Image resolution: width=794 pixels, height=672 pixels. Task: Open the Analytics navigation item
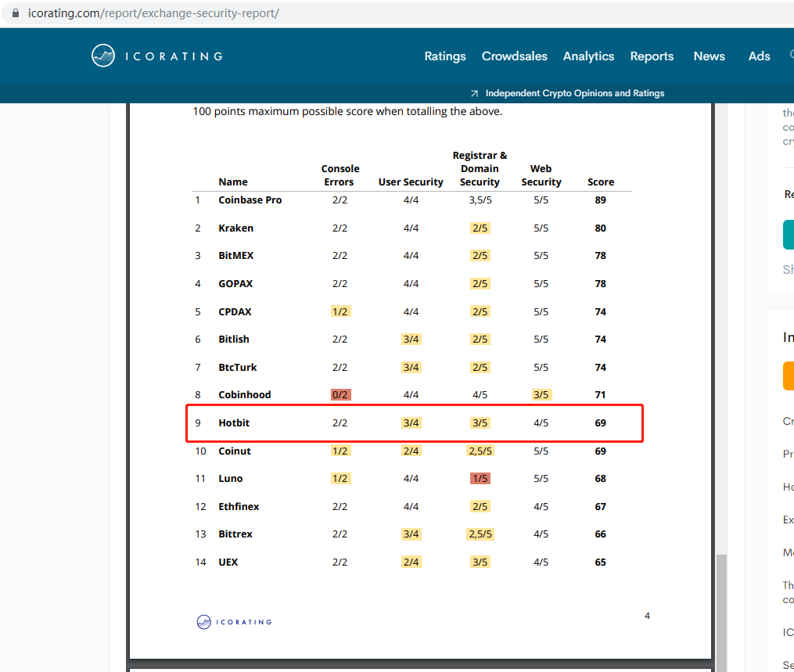(588, 56)
